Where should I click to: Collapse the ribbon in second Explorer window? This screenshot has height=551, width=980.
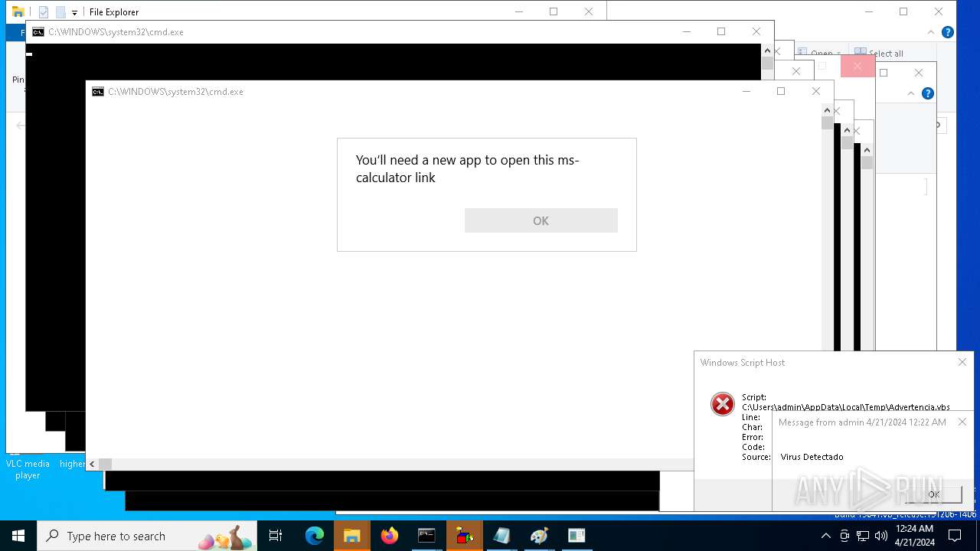pos(911,93)
